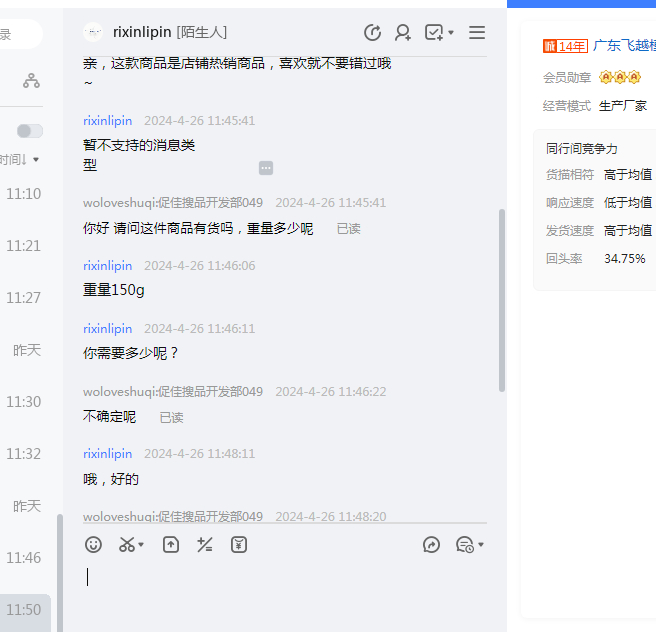This screenshot has width=656, height=632.
Task: Click the conversation list scrollbar
Action: coord(60,572)
